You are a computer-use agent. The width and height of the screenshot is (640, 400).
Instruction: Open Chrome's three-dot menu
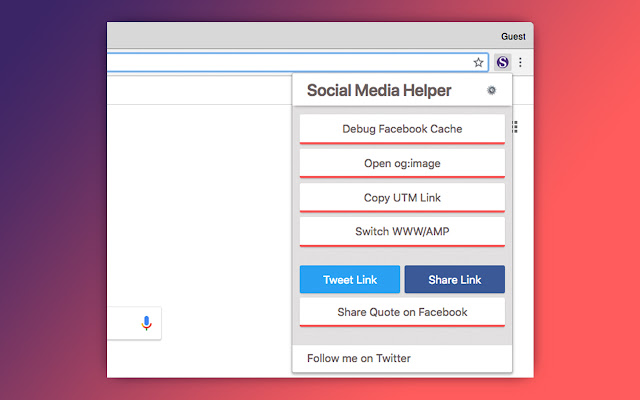click(520, 62)
